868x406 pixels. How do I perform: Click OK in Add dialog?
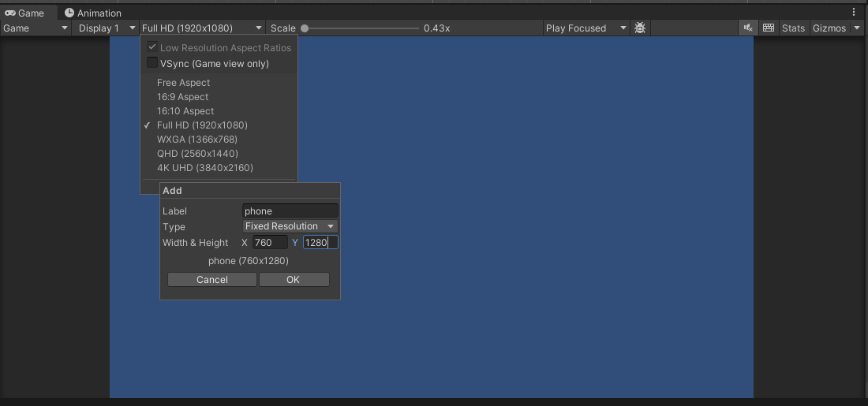(294, 279)
